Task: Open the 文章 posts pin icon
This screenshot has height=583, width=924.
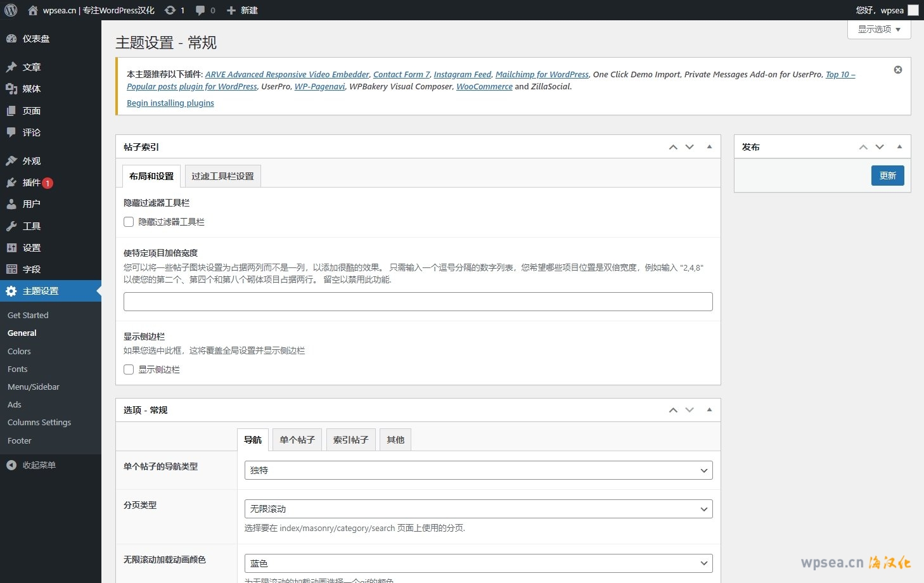Action: 11,67
